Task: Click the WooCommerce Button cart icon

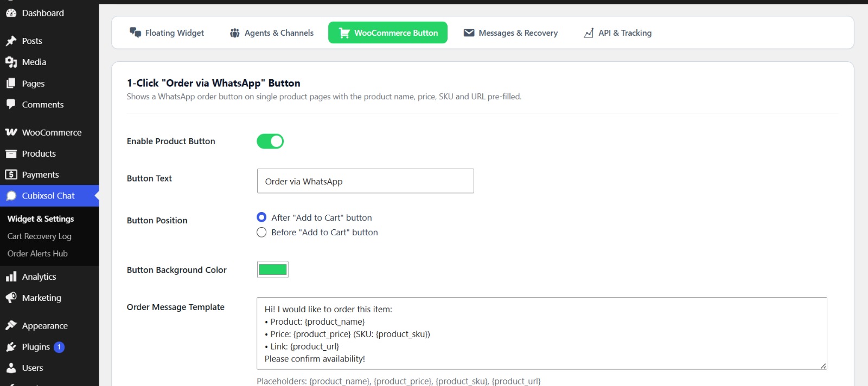Action: [344, 33]
